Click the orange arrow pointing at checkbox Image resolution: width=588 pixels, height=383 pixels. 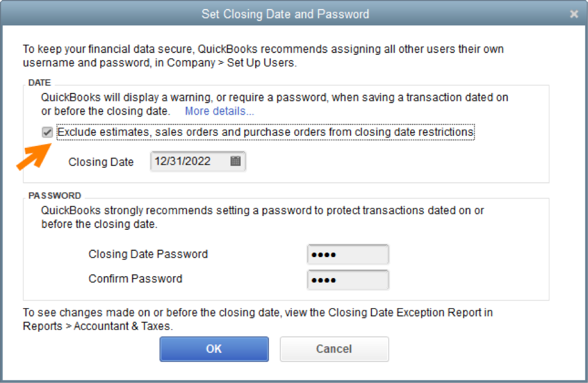point(34,157)
